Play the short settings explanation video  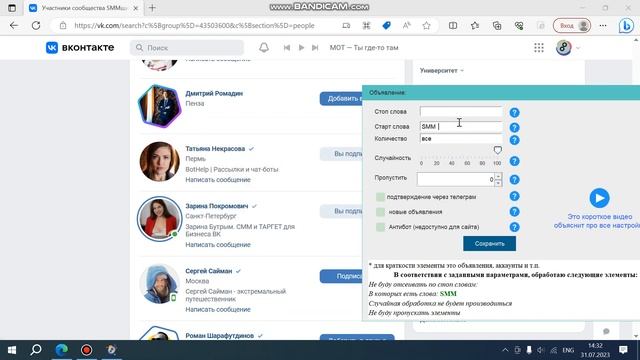click(599, 198)
